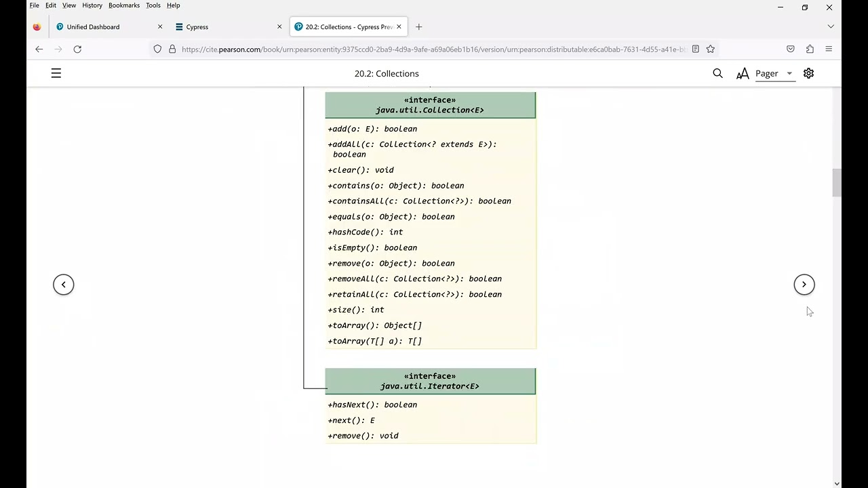Go to the previous page arrow
Image resolution: width=868 pixels, height=488 pixels.
click(64, 285)
